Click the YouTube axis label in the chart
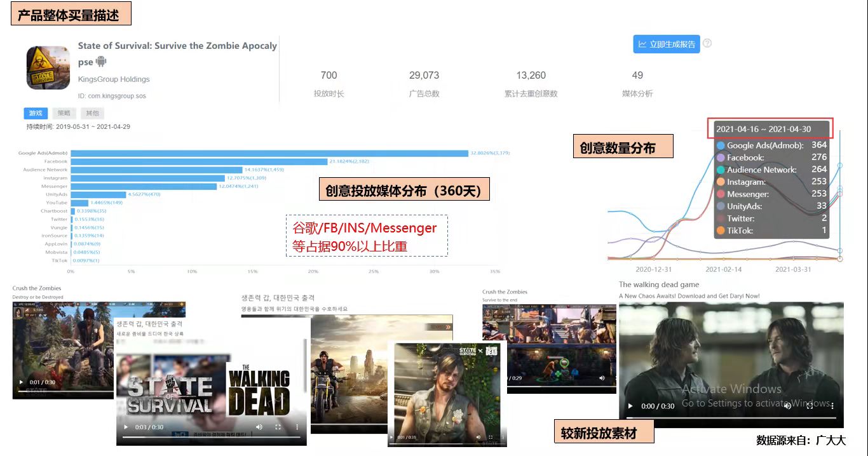Viewport: 868px width, 456px height. [57, 203]
